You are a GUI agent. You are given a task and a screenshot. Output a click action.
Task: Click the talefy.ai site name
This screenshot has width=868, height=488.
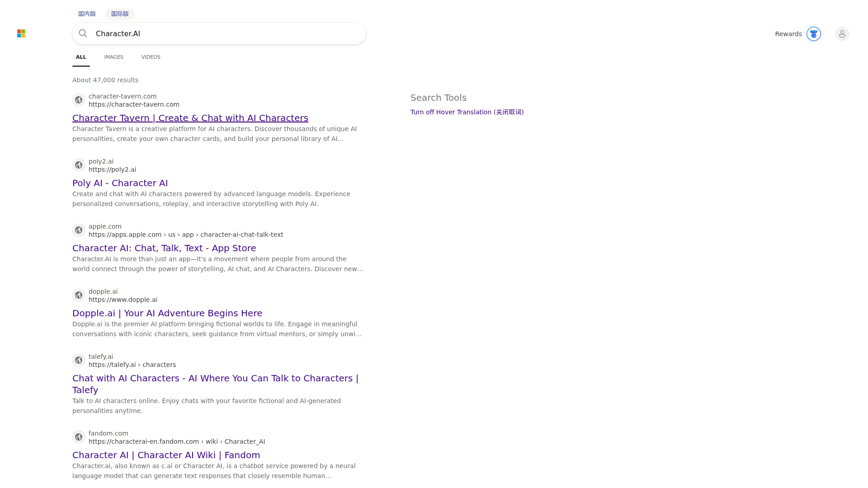(x=101, y=357)
